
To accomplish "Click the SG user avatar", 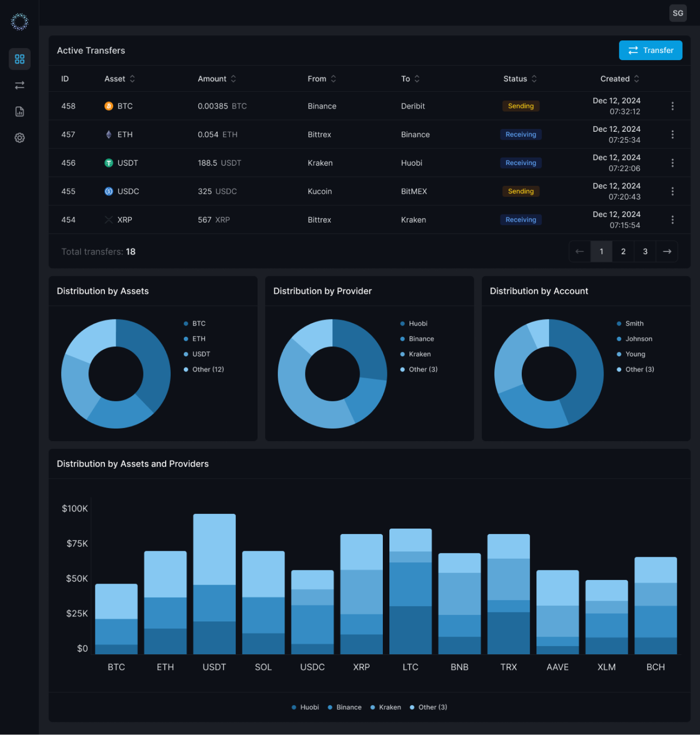I will point(678,13).
